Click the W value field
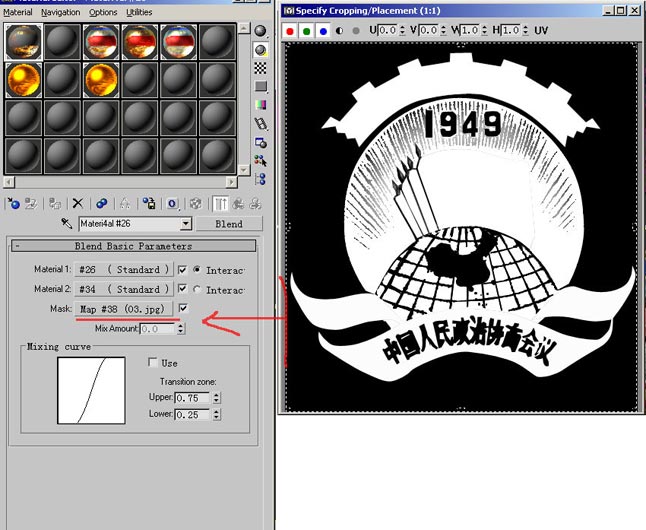The width and height of the screenshot is (646, 530). point(470,30)
